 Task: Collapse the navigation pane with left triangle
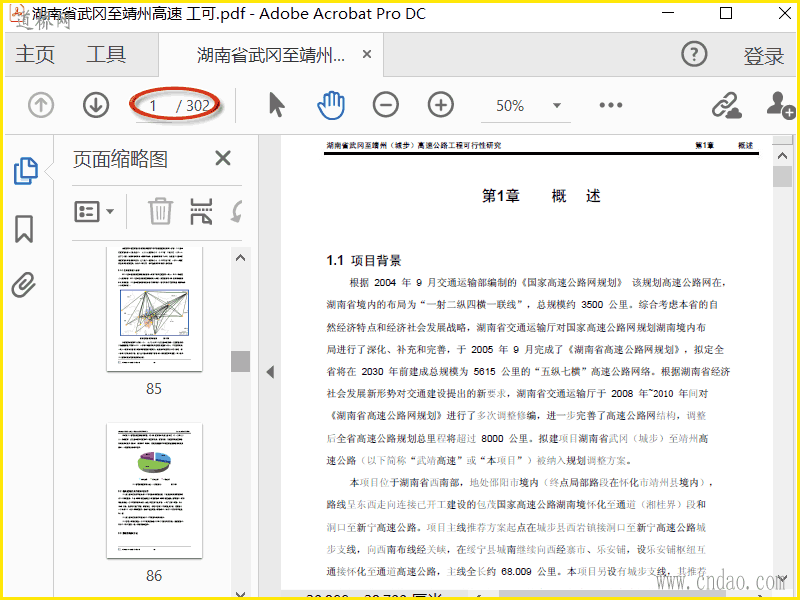270,372
